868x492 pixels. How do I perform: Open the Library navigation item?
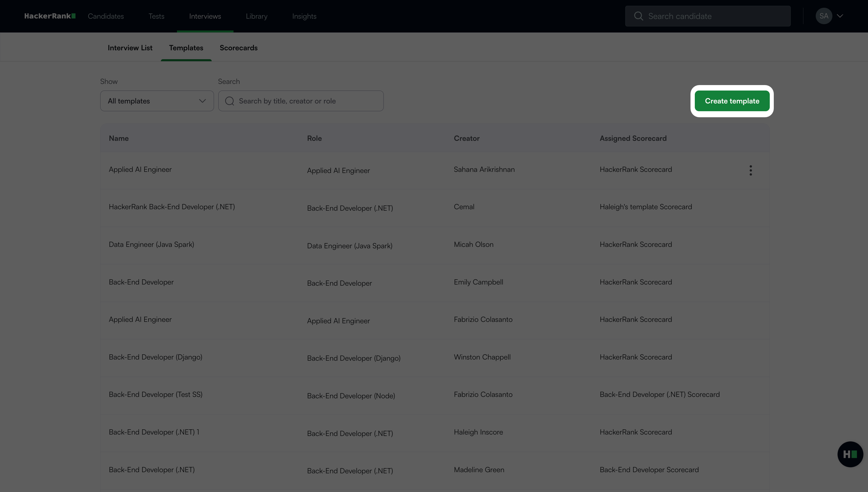point(256,16)
